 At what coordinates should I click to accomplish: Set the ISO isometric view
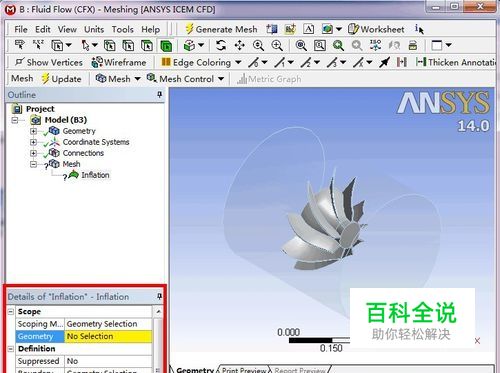click(x=376, y=45)
